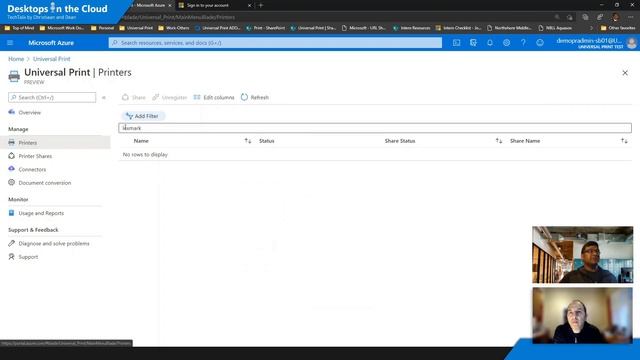Image resolution: width=640 pixels, height=360 pixels.
Task: Open the 'Intern Checklist' bookmark folder
Action: click(458, 28)
